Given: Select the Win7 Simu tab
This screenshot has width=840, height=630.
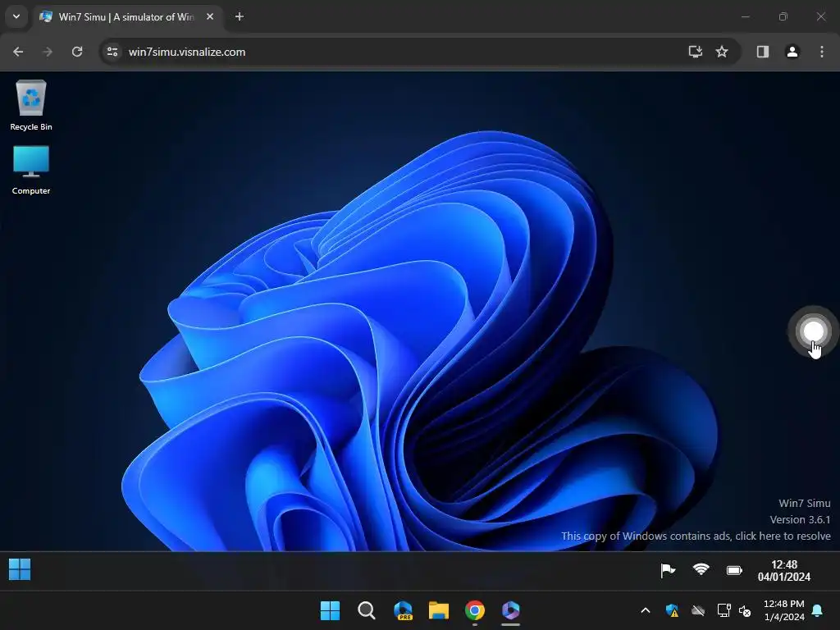Looking at the screenshot, I should (x=126, y=17).
